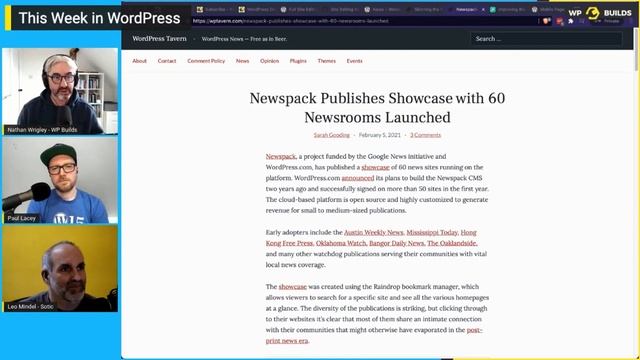Click the 'February 5, 2021' date text
Screen dimensions: 640x360
[380, 135]
